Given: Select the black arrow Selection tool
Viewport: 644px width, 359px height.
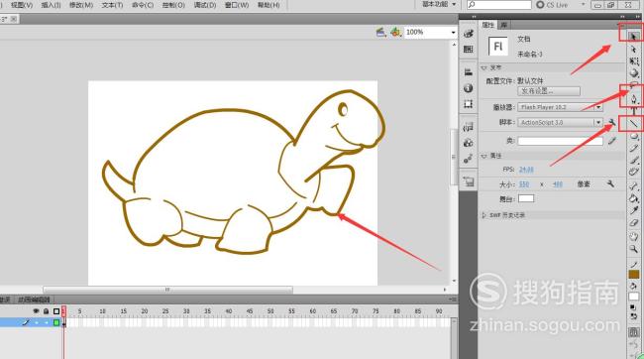Looking at the screenshot, I should pyautogui.click(x=634, y=37).
